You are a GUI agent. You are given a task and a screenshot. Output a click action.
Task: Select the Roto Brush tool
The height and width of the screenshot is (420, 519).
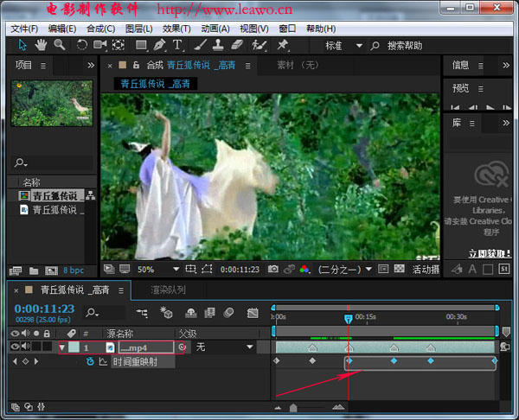tap(259, 45)
